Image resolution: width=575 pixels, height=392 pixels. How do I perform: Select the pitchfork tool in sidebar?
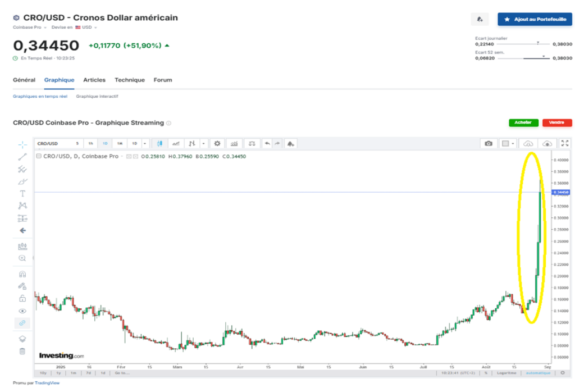22,169
